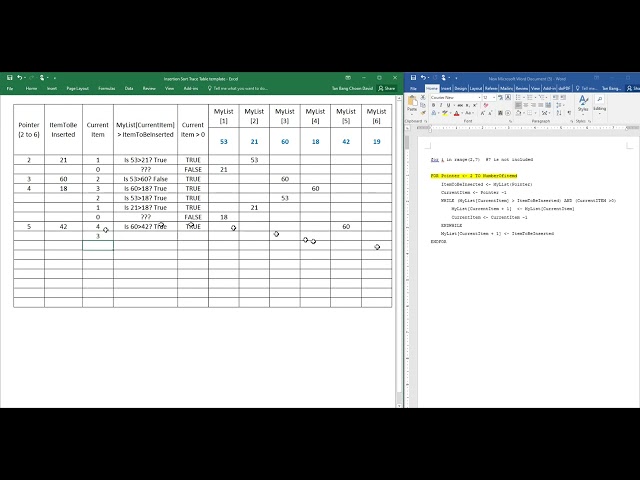Apply text highlight color in Word
This screenshot has height=480, width=640.
coord(444,113)
